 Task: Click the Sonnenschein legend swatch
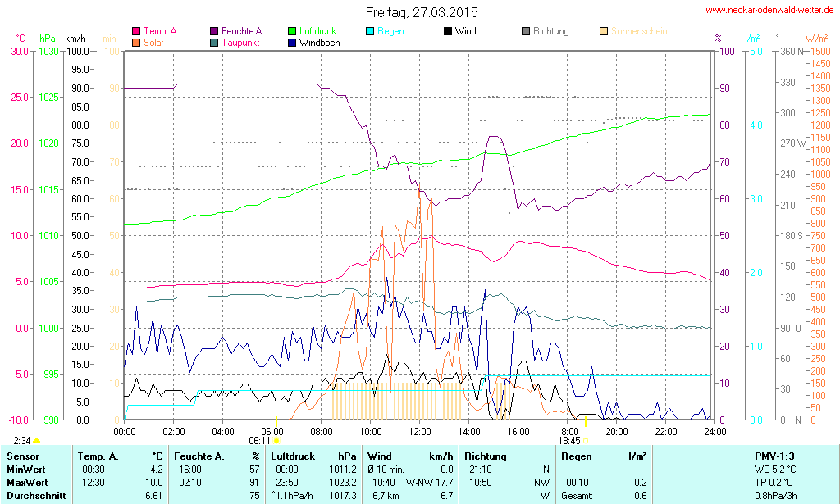[x=604, y=32]
